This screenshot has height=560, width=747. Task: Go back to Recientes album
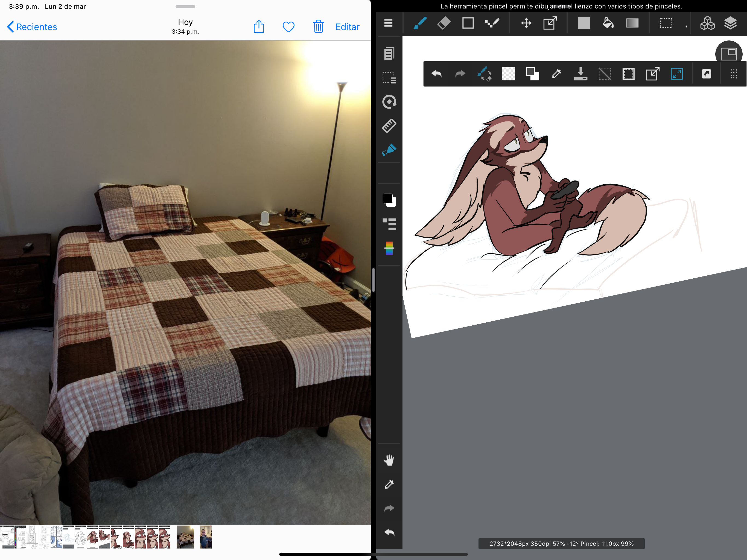(x=32, y=27)
